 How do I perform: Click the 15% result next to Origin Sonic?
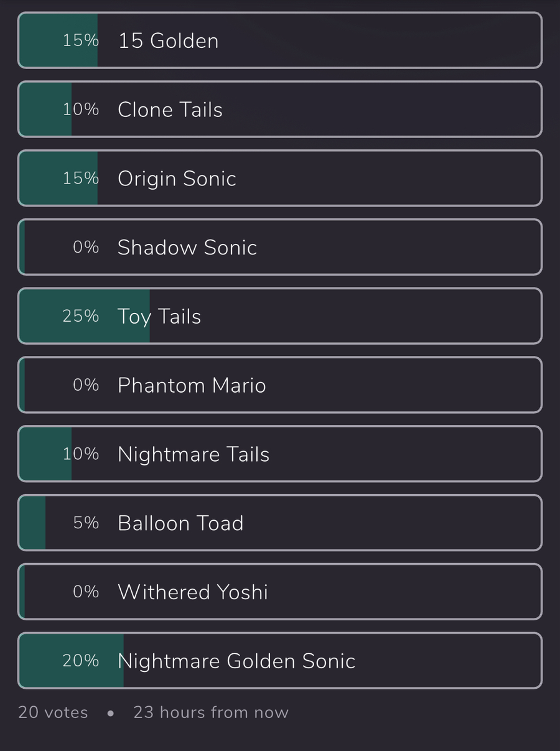(x=81, y=179)
